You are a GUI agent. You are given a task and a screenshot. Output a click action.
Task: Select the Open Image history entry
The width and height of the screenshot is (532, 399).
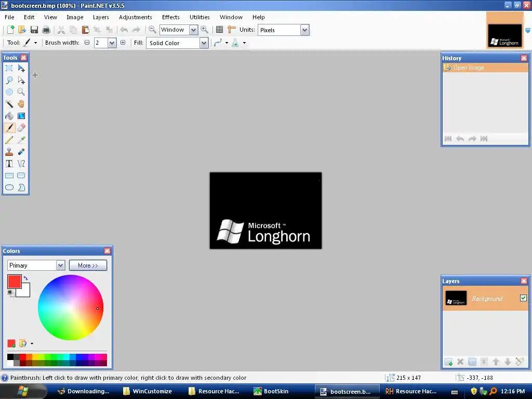485,68
